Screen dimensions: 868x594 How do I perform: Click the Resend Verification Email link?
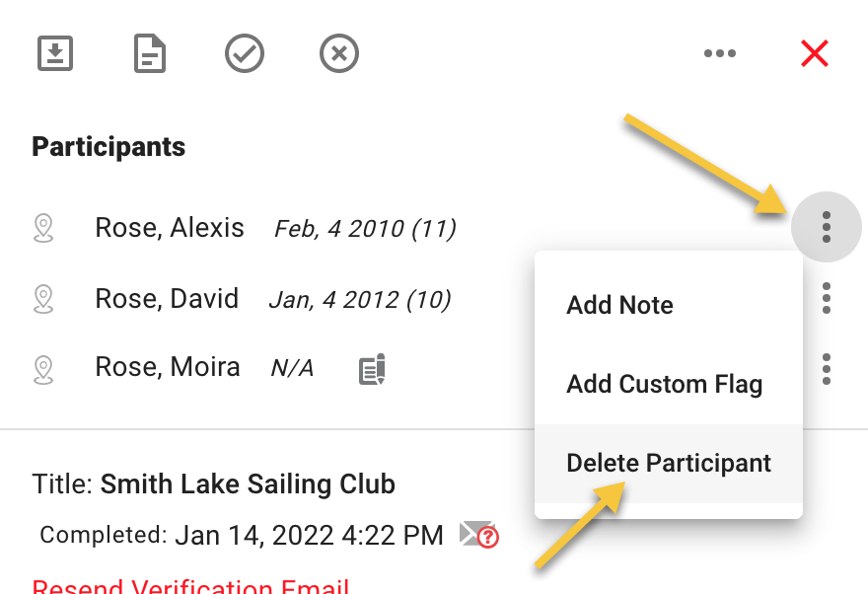(190, 586)
